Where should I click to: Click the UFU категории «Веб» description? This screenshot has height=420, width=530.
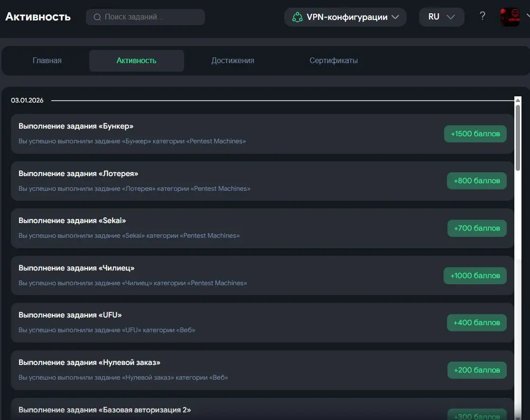click(x=107, y=330)
